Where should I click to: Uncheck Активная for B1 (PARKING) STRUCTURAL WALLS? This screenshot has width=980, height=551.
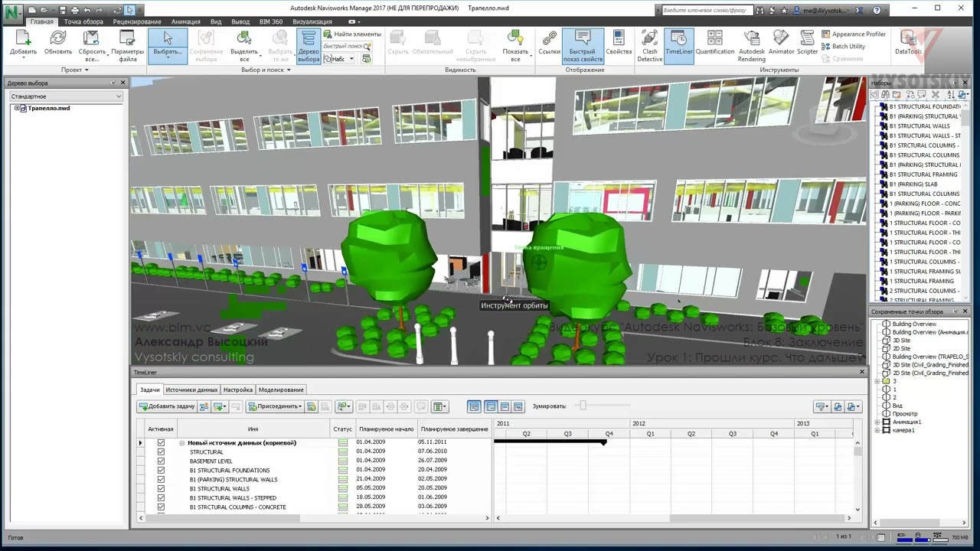pyautogui.click(x=161, y=480)
